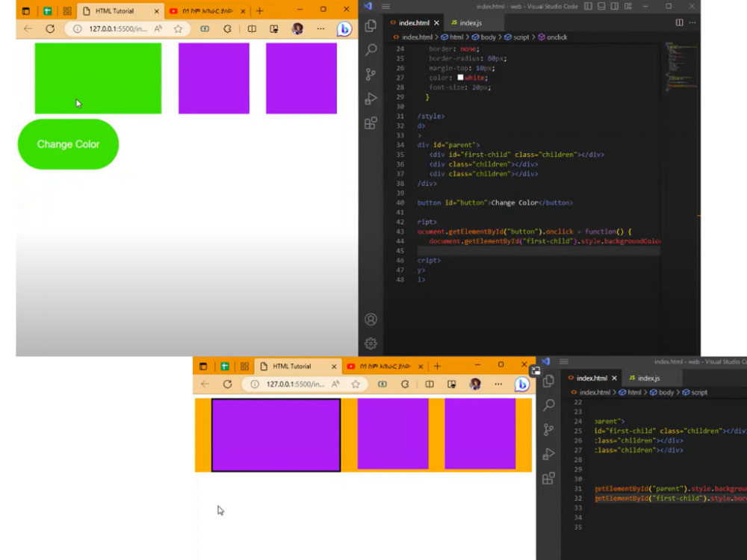
Task: Open Read Aloud in top browser address bar
Action: (158, 29)
